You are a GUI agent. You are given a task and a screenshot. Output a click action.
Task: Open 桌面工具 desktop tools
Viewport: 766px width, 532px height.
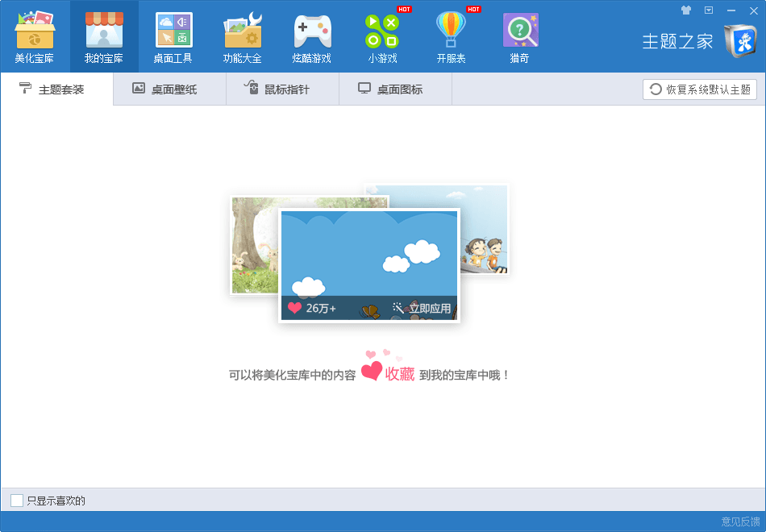tap(173, 36)
